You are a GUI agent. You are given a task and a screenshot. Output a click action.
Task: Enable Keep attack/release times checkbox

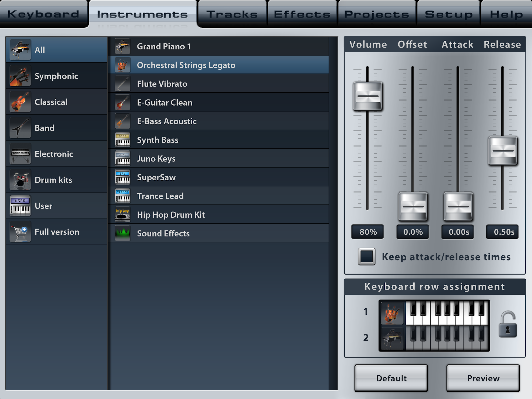(366, 257)
